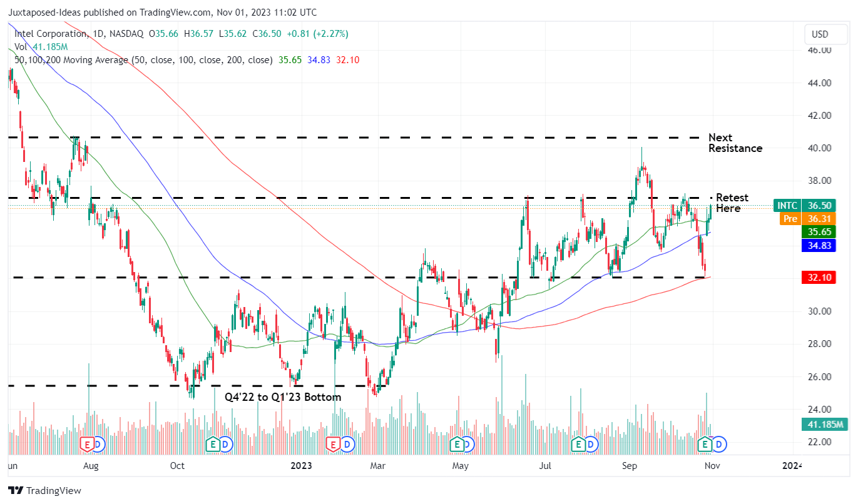Click the Vol indicator legend label
858x504 pixels.
21,47
